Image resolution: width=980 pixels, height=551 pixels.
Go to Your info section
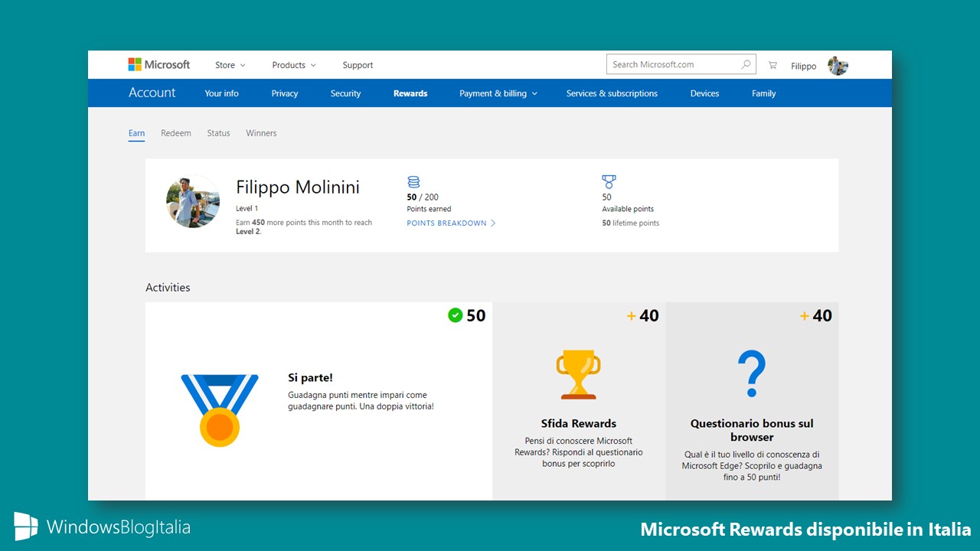point(222,93)
